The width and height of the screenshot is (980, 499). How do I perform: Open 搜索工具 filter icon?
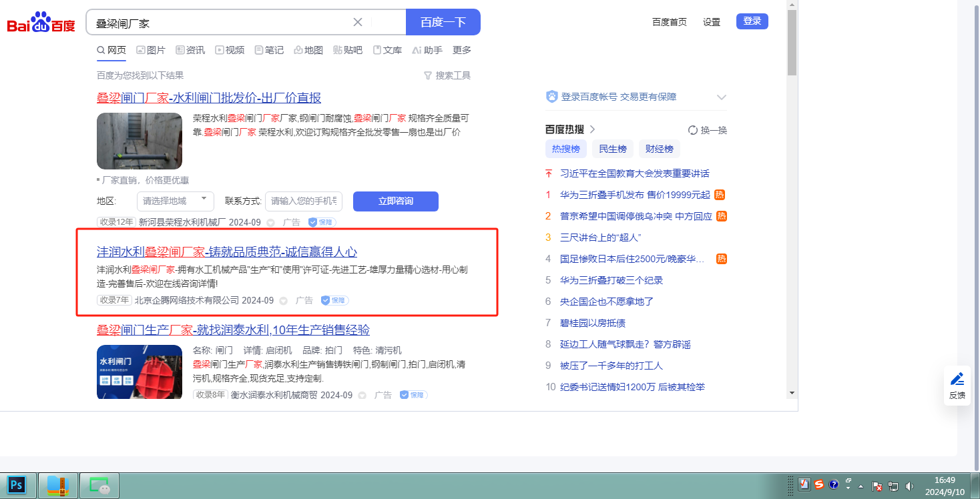[428, 76]
